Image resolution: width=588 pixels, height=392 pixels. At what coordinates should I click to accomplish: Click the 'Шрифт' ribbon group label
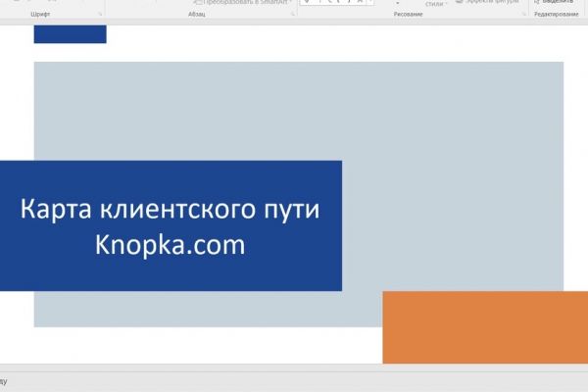click(40, 15)
